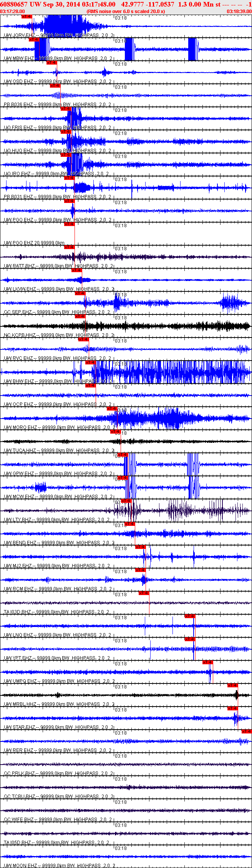Click the red pick flag on GPW trace
This screenshot has height=868, width=252.
(x=123, y=454)
